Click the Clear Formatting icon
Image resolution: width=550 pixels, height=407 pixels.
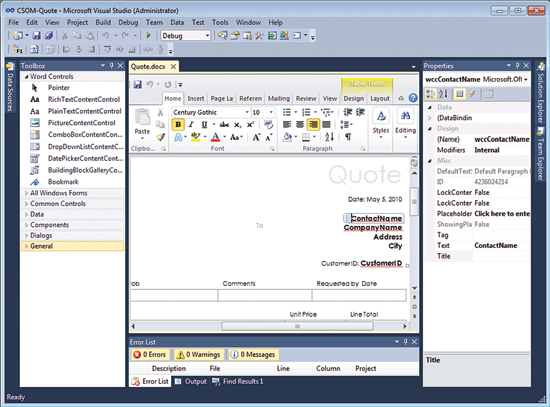pos(268,125)
